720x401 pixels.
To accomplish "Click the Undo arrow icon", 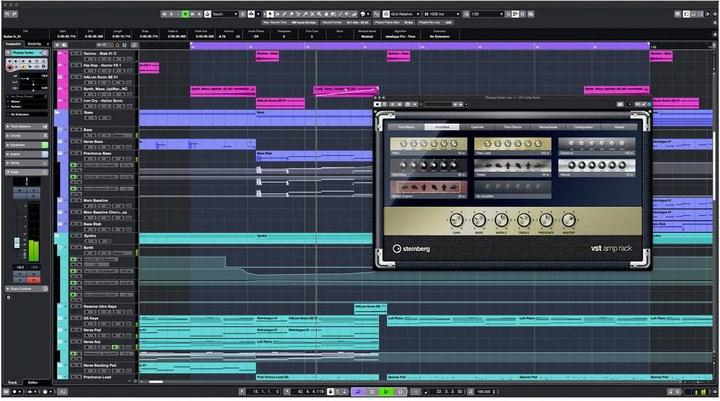I will (6, 14).
